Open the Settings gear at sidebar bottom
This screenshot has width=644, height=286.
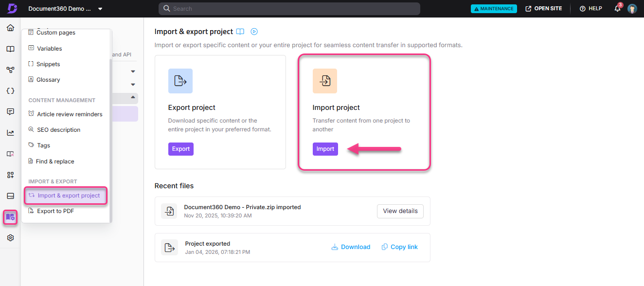(10, 237)
